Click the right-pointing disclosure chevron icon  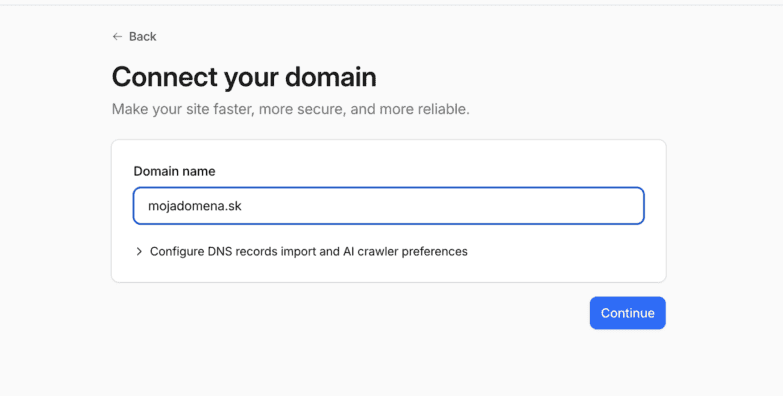point(139,251)
